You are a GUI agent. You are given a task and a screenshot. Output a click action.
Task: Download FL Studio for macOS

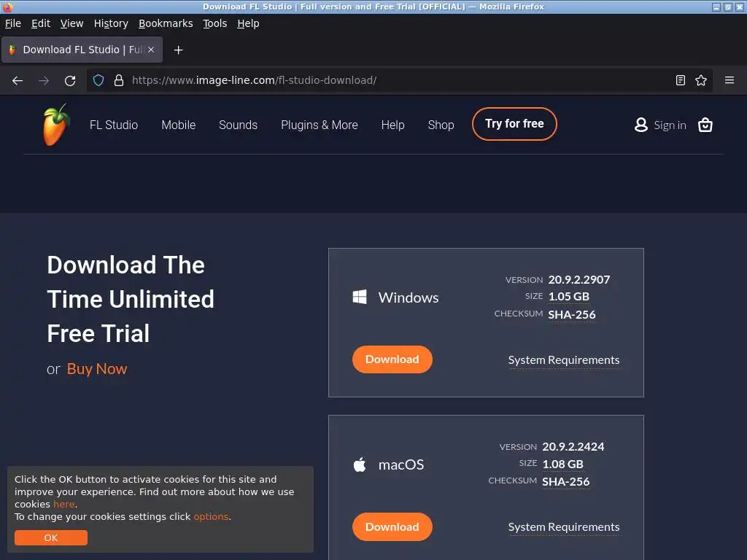(x=392, y=526)
